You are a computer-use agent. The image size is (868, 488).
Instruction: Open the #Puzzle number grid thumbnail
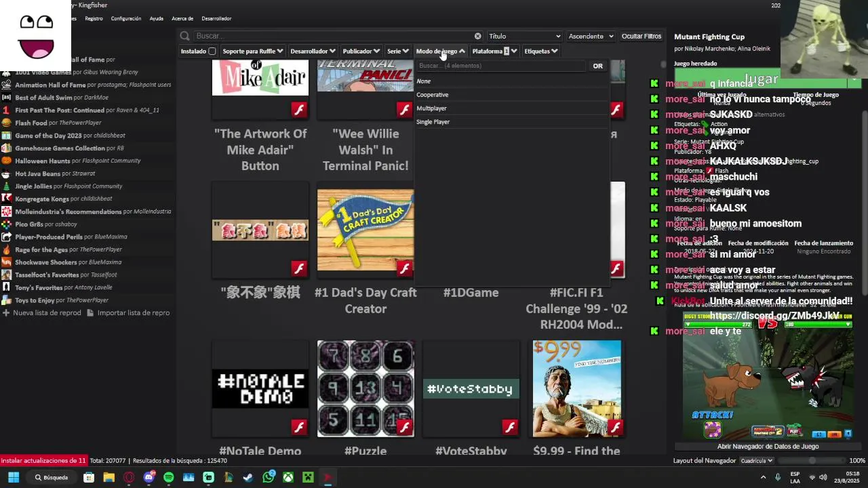tap(366, 389)
